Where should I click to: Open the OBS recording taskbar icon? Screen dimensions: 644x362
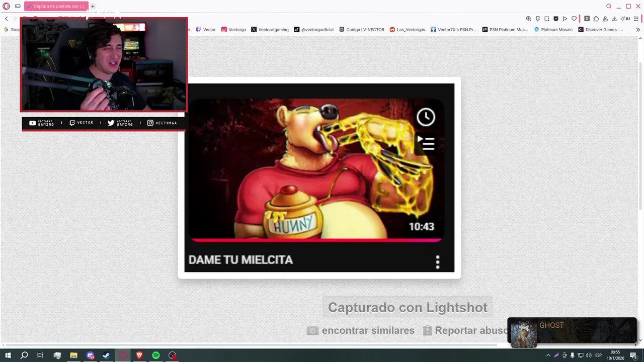tap(173, 355)
